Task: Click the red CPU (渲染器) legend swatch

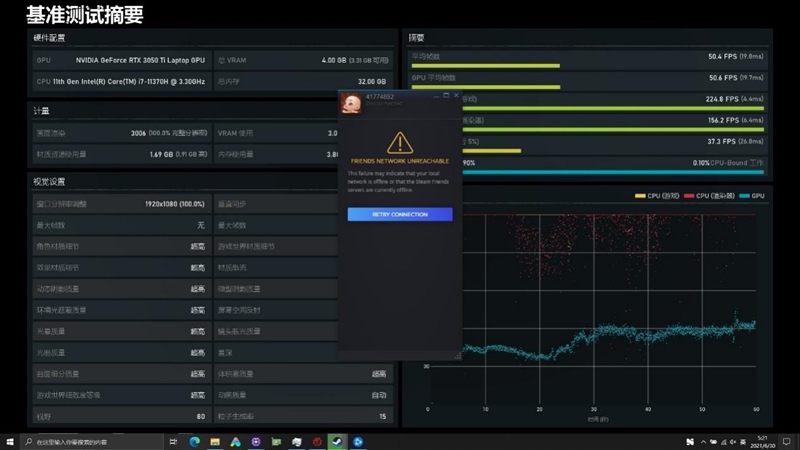Action: coord(689,196)
